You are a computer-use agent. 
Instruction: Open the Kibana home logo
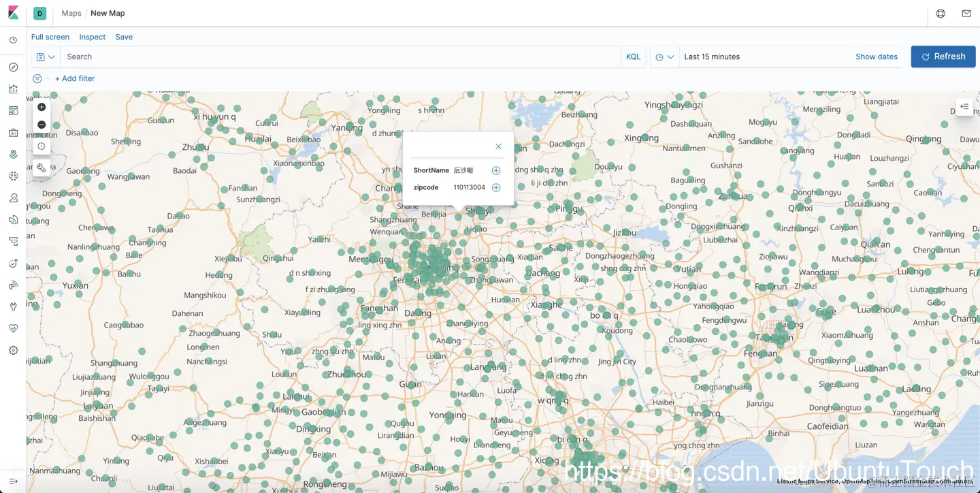point(13,13)
